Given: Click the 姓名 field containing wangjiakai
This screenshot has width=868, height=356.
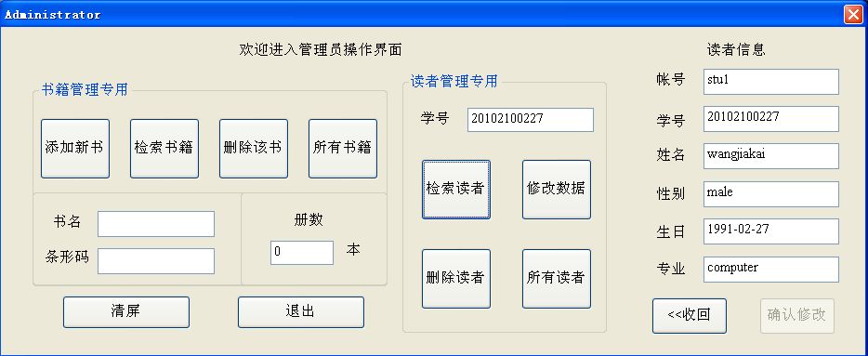Looking at the screenshot, I should click(771, 156).
